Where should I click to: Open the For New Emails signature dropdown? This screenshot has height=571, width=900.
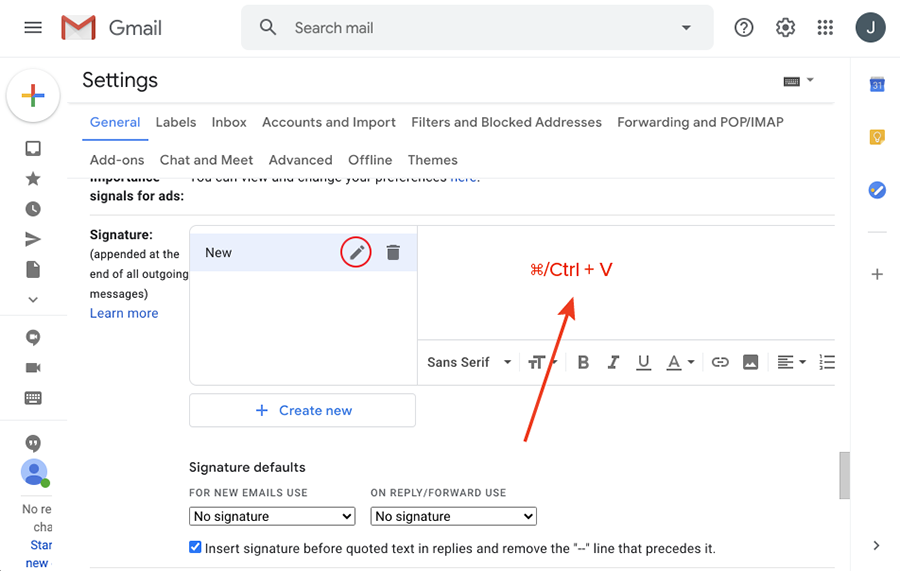coord(272,516)
